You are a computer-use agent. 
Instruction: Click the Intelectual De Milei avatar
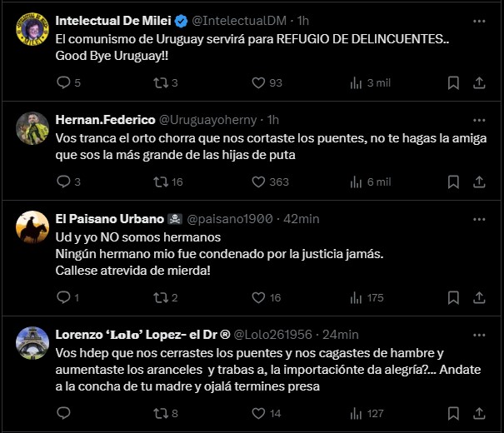pyautogui.click(x=32, y=28)
